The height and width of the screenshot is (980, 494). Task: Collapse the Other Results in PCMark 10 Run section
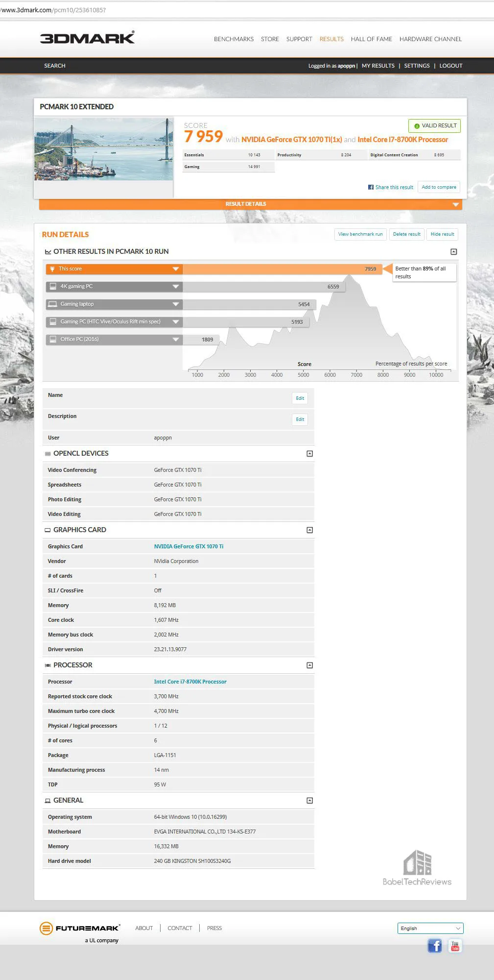coord(454,252)
